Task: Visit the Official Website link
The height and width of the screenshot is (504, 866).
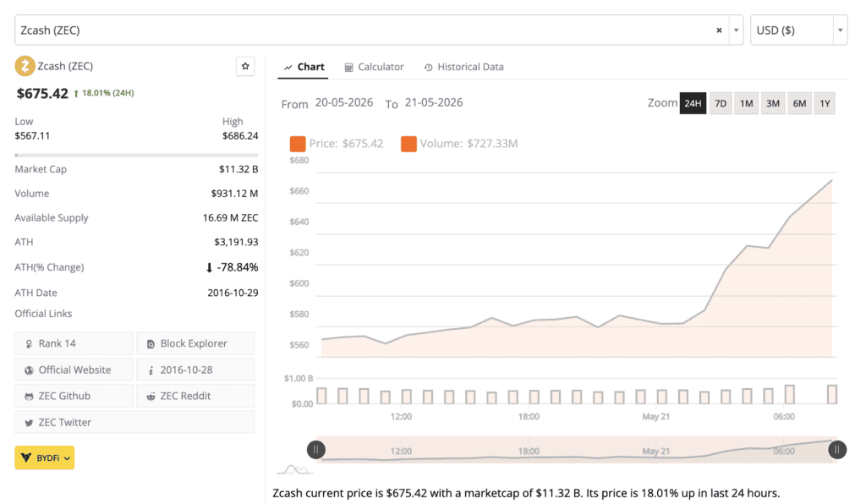Action: pyautogui.click(x=74, y=370)
